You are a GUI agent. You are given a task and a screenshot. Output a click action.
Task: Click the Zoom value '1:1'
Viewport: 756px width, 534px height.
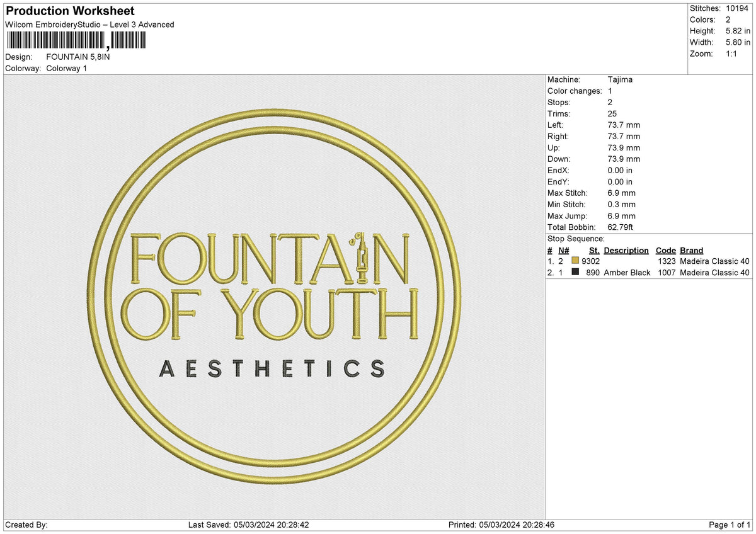point(733,54)
